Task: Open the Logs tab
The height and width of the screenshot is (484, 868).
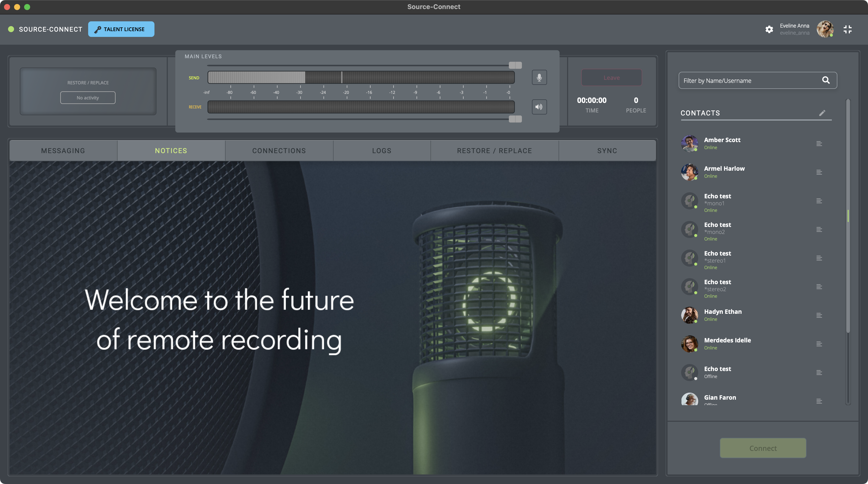Action: tap(382, 151)
